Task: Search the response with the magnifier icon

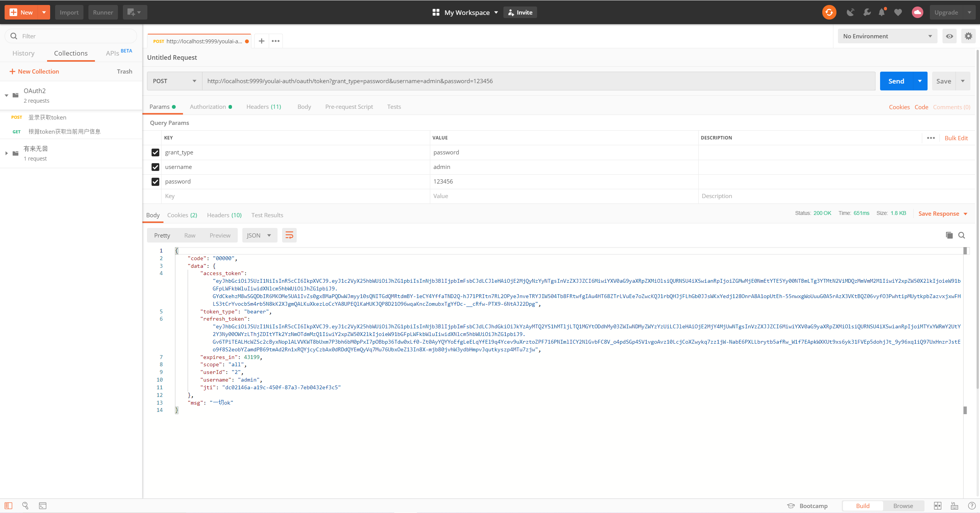Action: [x=961, y=235]
